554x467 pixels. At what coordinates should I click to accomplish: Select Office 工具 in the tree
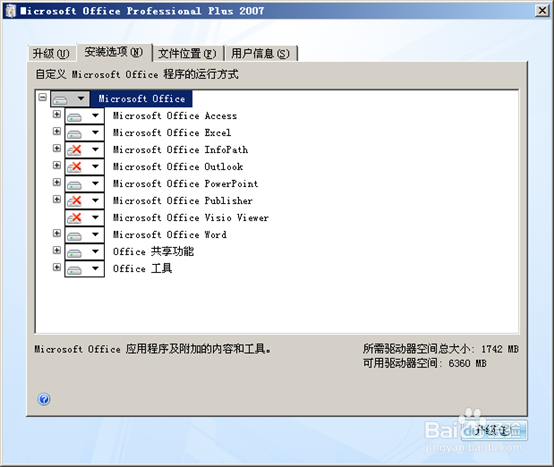(x=142, y=268)
